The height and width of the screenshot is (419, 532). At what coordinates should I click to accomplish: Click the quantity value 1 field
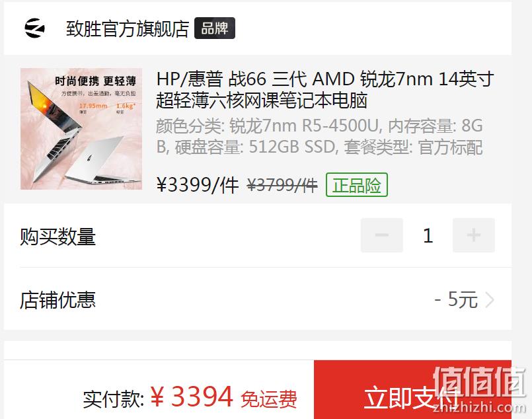428,235
